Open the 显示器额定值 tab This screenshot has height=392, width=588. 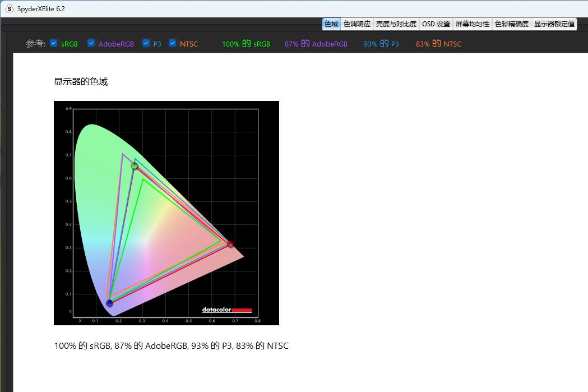(x=554, y=24)
